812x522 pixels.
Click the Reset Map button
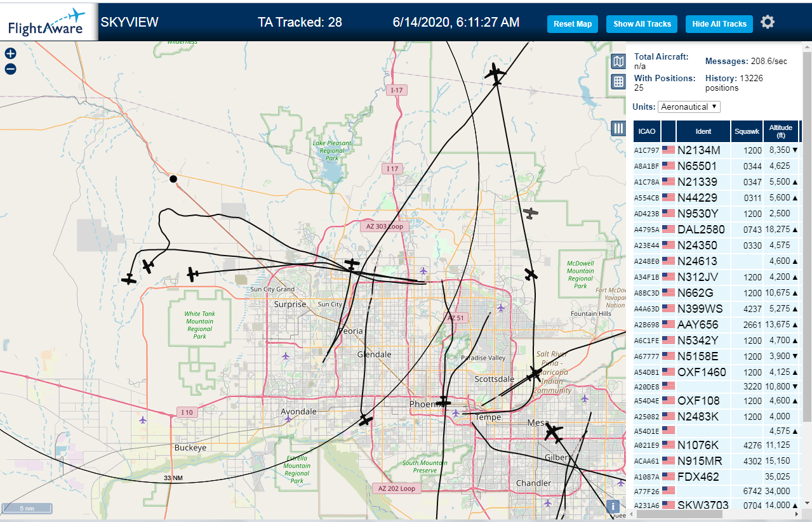point(573,24)
